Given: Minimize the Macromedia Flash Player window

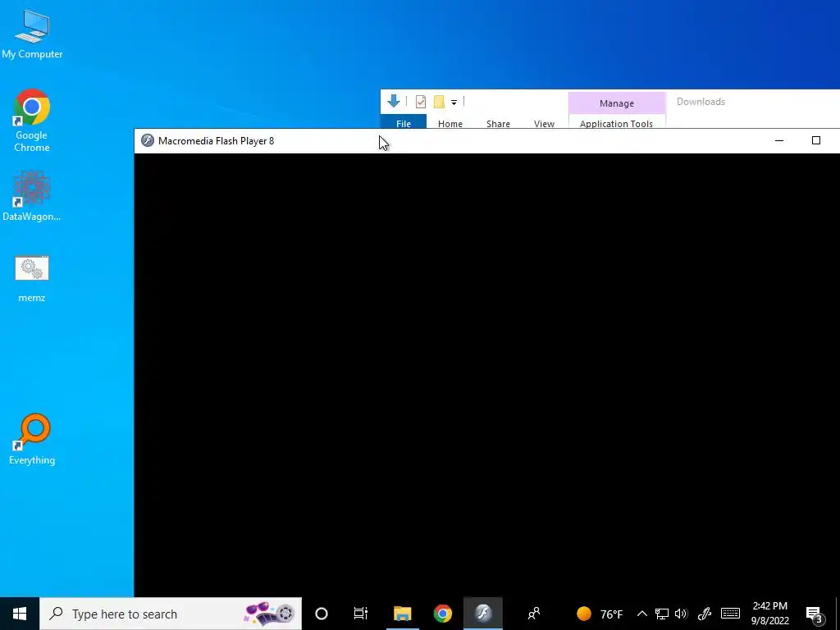Looking at the screenshot, I should (x=779, y=140).
